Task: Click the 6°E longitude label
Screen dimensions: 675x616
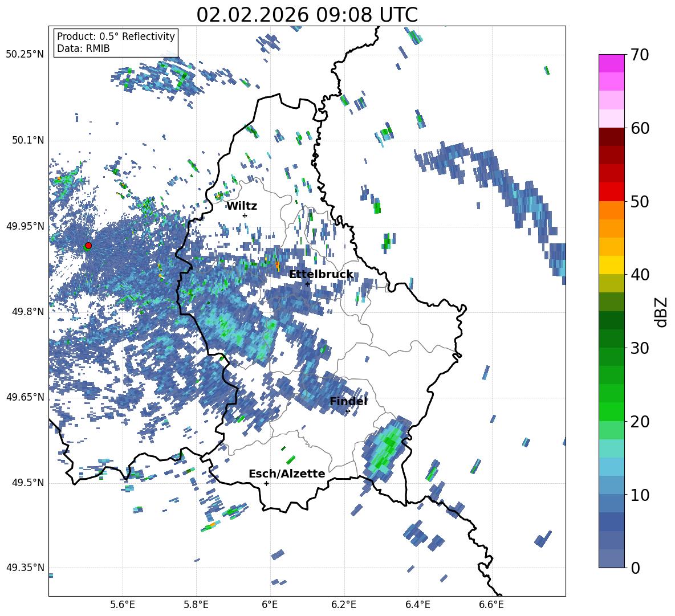Action: click(270, 605)
